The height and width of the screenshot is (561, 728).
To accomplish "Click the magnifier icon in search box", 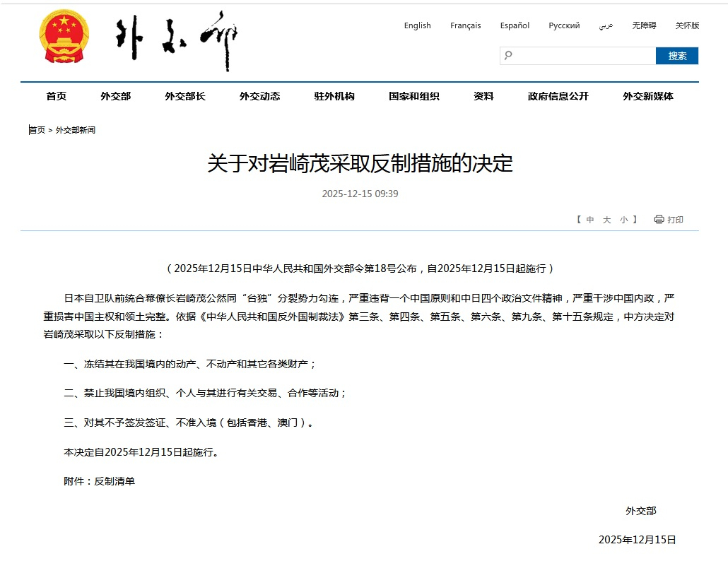I will coord(508,55).
